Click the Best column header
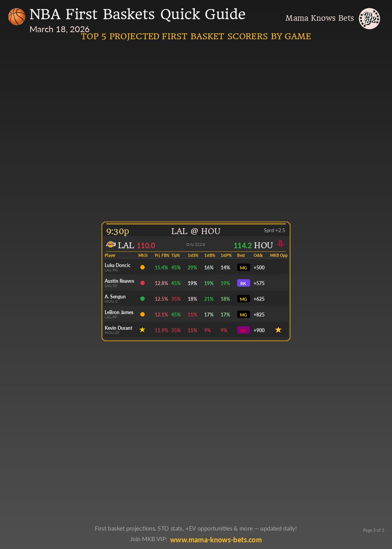Viewport: 392px width, 549px height. (x=241, y=255)
